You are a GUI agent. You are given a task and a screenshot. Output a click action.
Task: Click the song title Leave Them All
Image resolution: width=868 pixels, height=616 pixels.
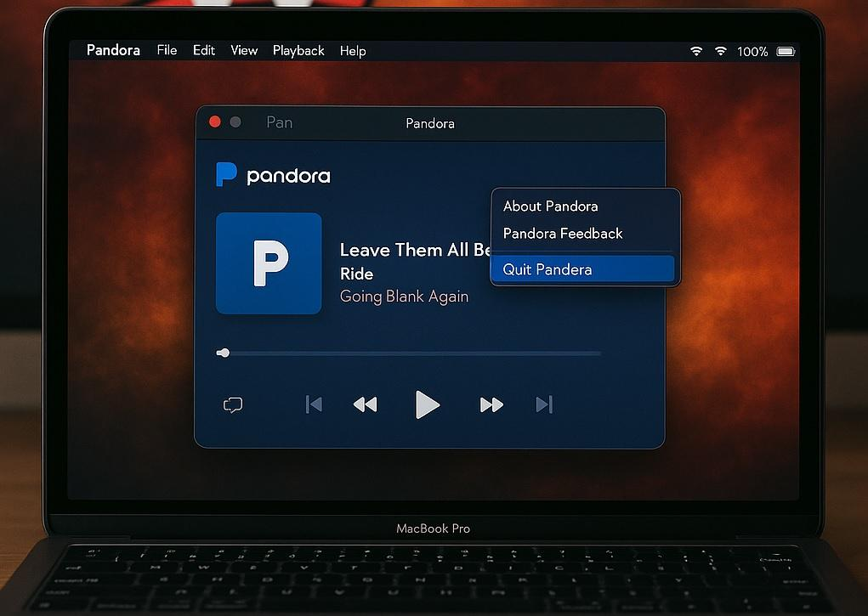coord(415,250)
